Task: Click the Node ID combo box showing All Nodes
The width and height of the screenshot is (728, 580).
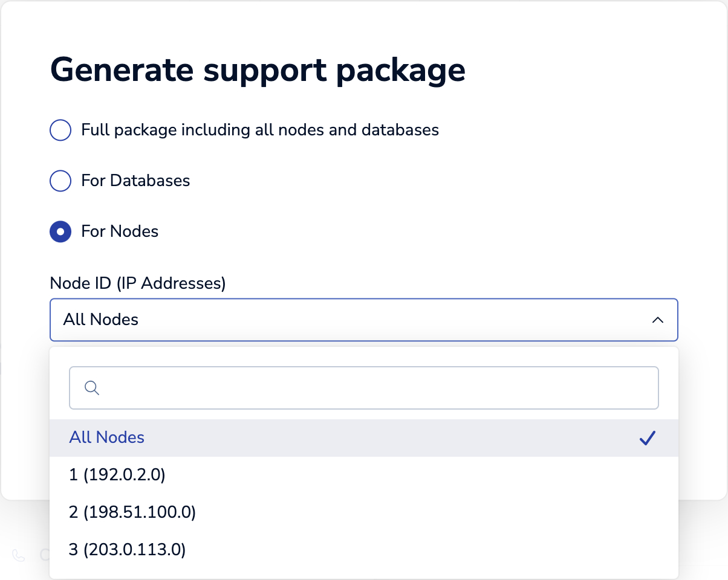Action: 351,320
